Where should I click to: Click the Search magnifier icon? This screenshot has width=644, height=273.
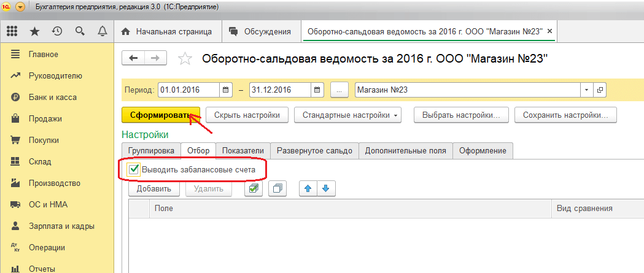point(79,31)
